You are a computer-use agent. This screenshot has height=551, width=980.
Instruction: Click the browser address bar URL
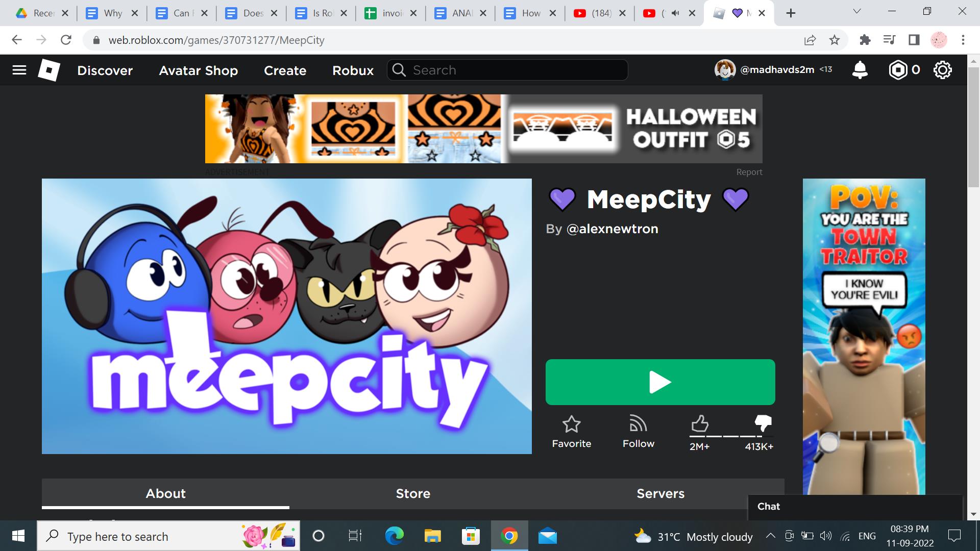tap(216, 40)
